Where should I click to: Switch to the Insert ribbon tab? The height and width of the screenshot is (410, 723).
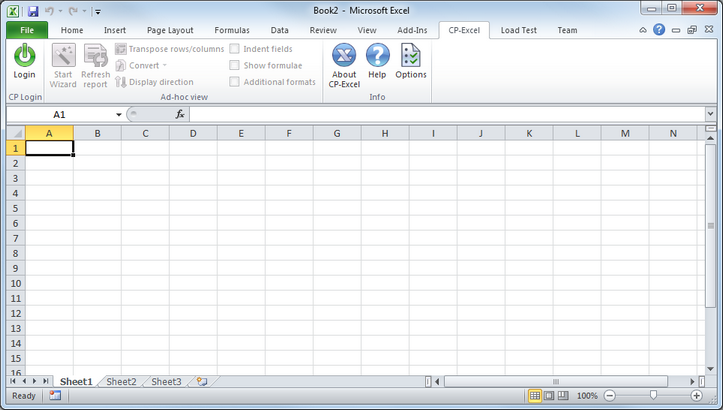(x=115, y=30)
